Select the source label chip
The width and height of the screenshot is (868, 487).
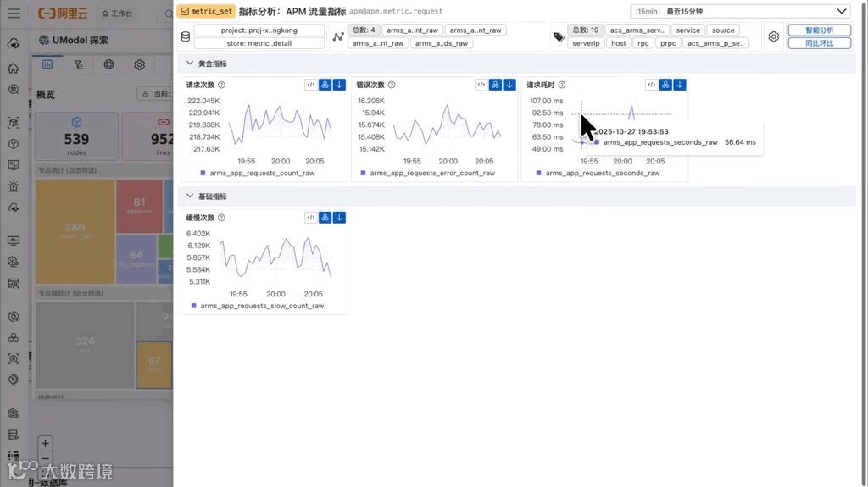tap(723, 30)
